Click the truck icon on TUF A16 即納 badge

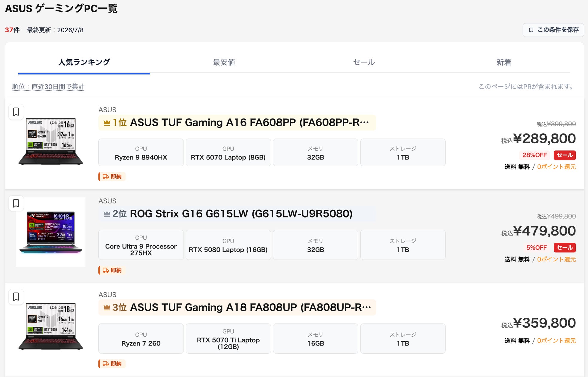coord(106,177)
